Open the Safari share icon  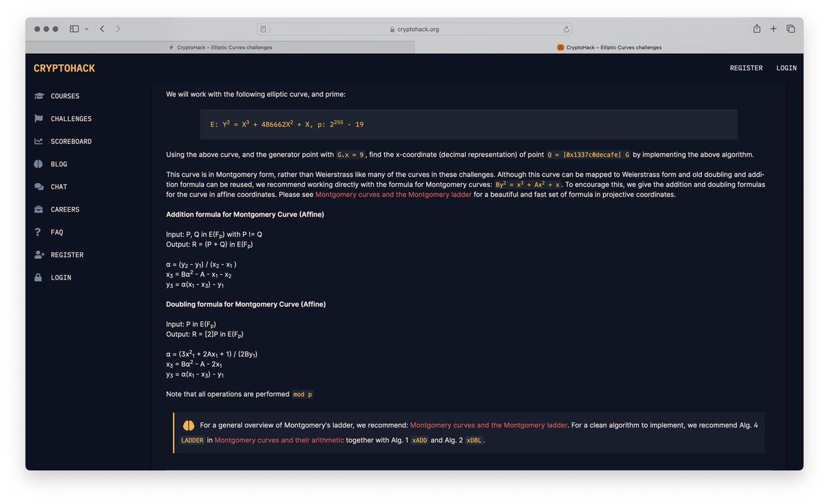756,28
